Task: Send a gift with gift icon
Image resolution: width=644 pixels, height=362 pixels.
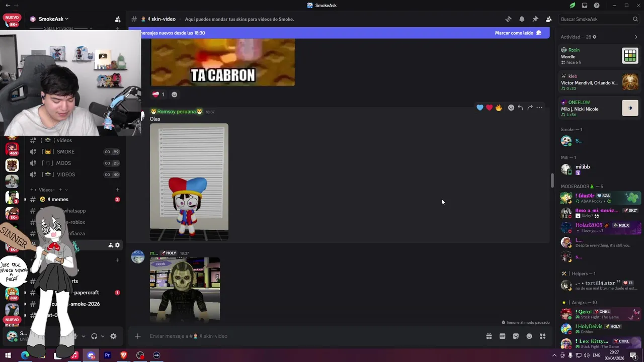Action: click(489, 336)
